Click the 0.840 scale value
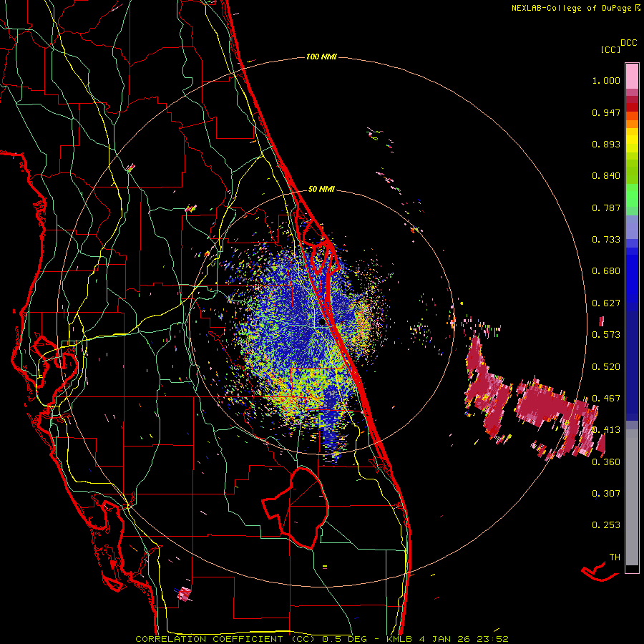Screen dimensions: 644x644 [x=606, y=176]
